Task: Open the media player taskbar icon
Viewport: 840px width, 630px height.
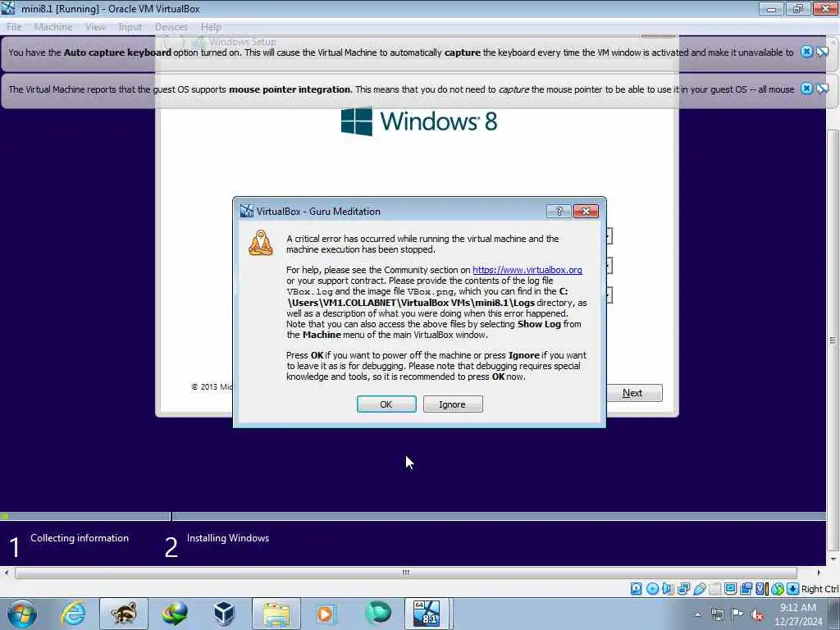Action: (325, 614)
